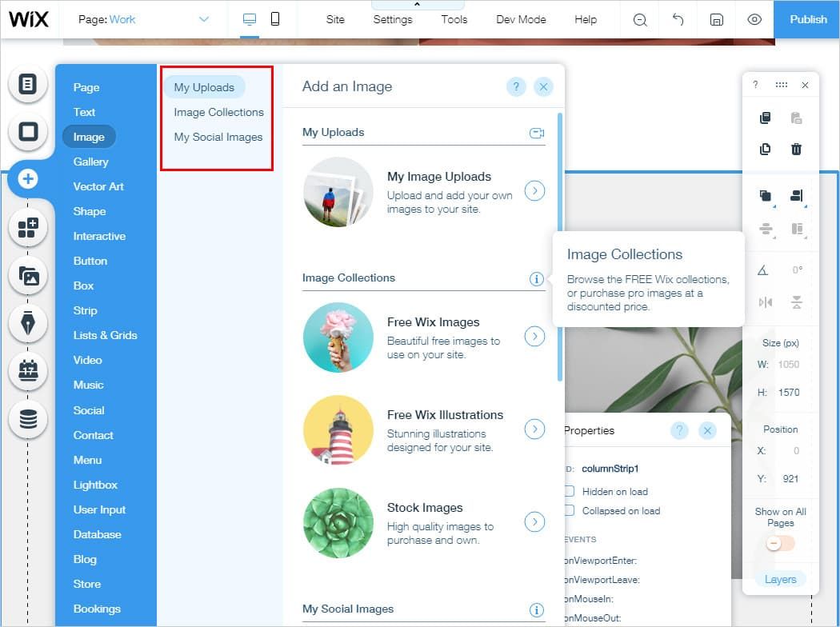Check the Hidden on load checkbox
Screen dimensions: 840x627
[569, 491]
